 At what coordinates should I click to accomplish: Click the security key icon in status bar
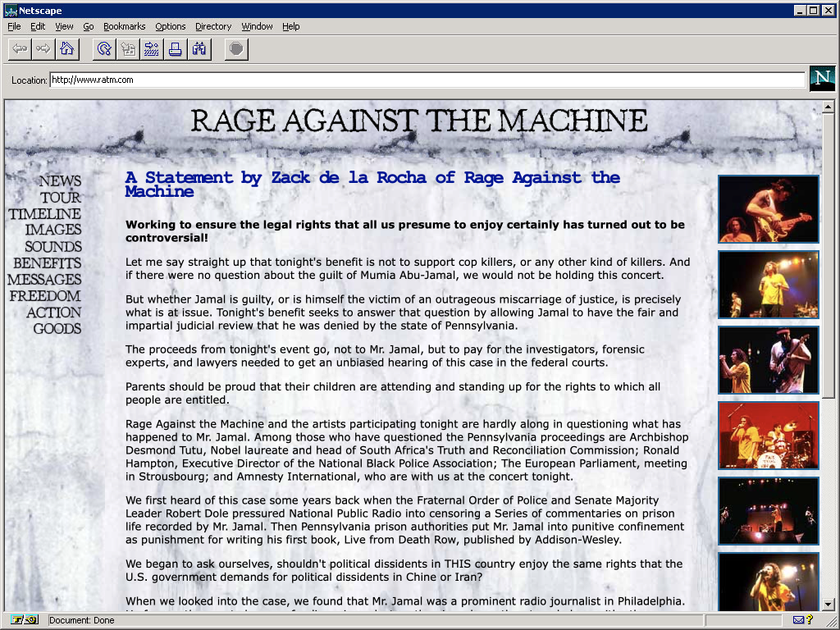(x=18, y=621)
